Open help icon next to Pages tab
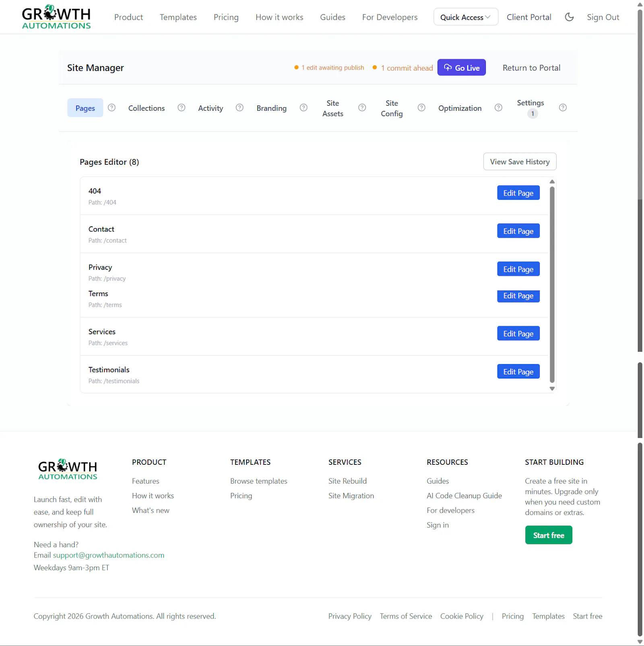Screen dimensions: 644x646 [x=112, y=108]
